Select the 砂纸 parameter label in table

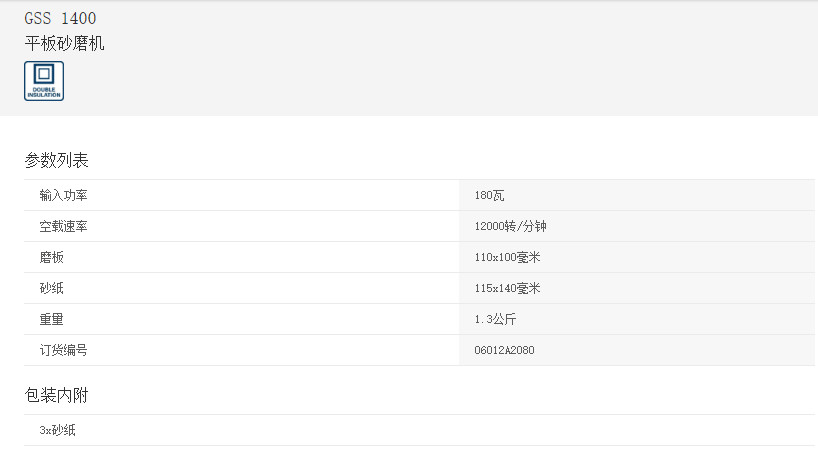tap(51, 289)
